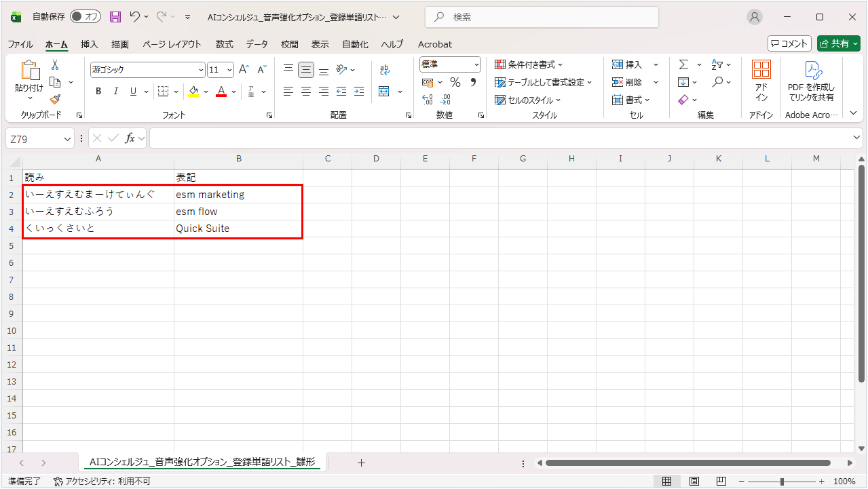Expand the font name dropdown
The image size is (868, 489).
[x=201, y=70]
